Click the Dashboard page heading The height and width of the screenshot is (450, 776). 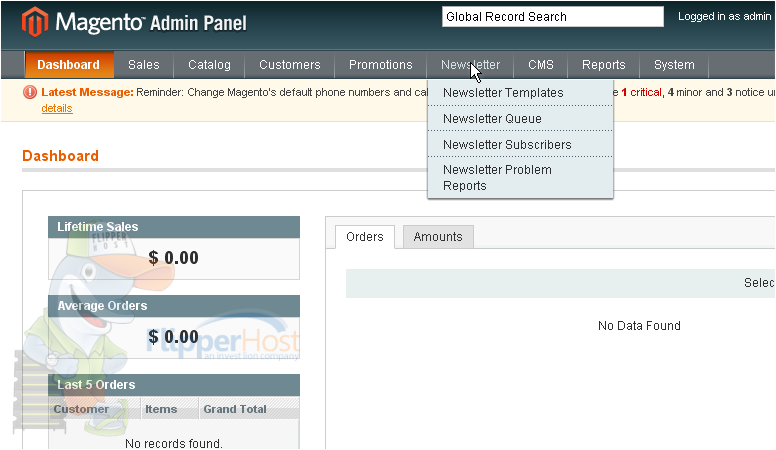(60, 156)
